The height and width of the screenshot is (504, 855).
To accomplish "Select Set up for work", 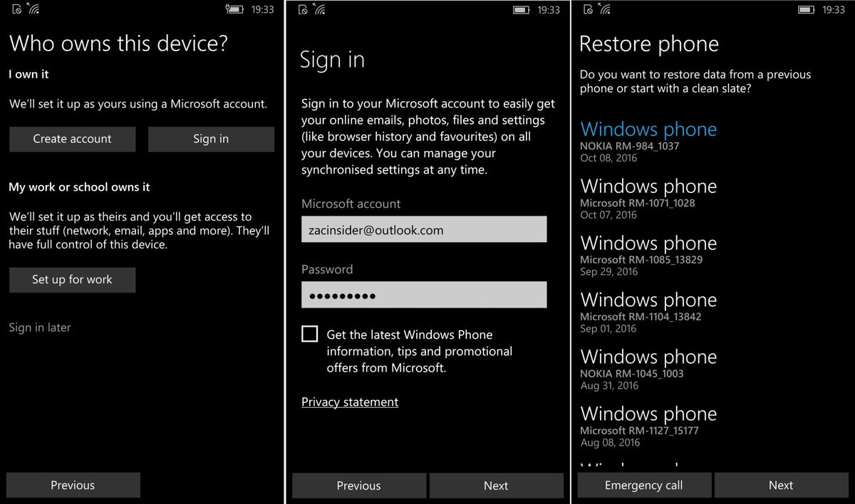I will click(72, 280).
